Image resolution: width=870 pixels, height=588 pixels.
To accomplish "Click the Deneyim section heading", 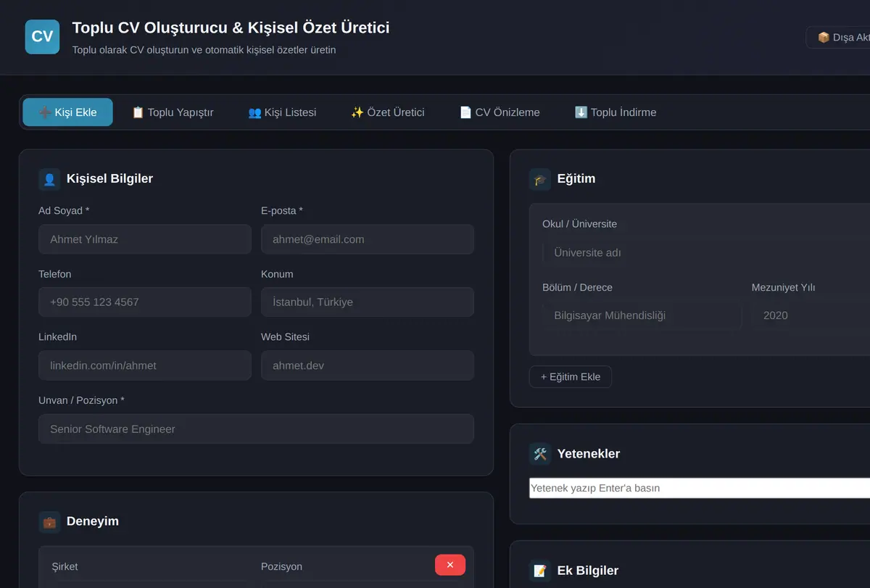I will coord(93,521).
